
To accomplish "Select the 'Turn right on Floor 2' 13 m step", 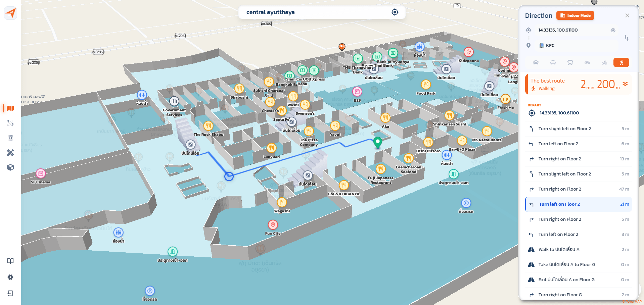I will pyautogui.click(x=579, y=159).
